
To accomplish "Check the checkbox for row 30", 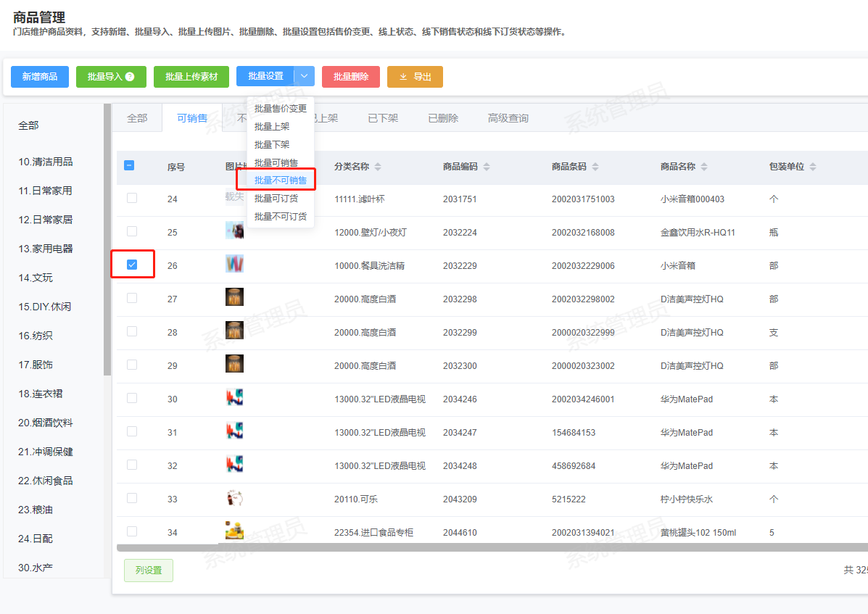I will pos(132,398).
